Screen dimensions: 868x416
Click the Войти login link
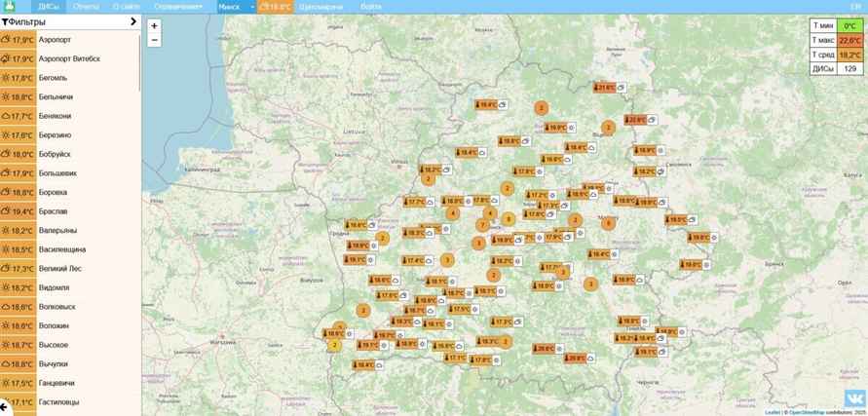click(x=370, y=7)
